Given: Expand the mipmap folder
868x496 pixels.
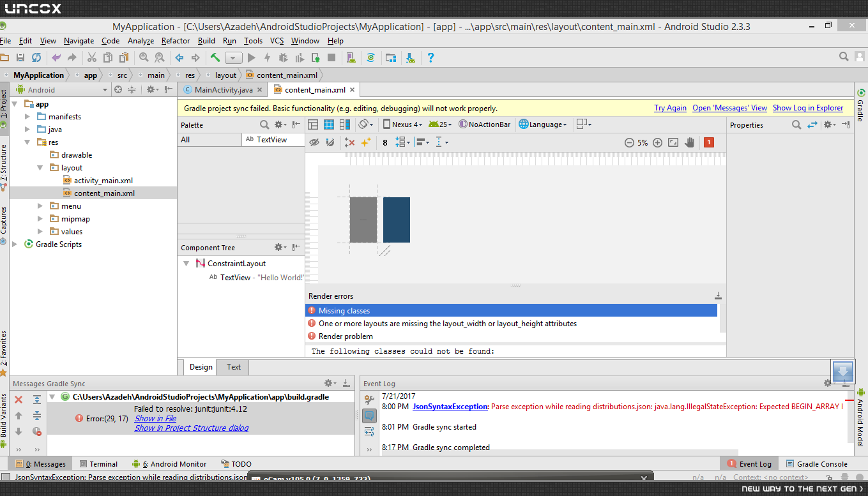Looking at the screenshot, I should tap(40, 219).
